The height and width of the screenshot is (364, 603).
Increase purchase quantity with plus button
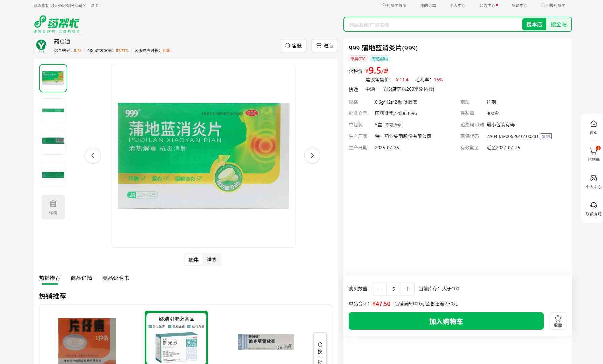point(407,289)
